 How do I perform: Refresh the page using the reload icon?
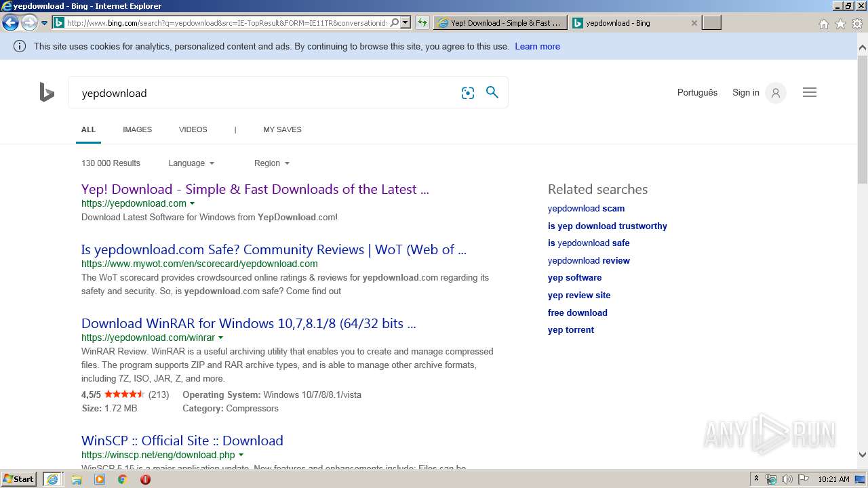click(x=422, y=22)
